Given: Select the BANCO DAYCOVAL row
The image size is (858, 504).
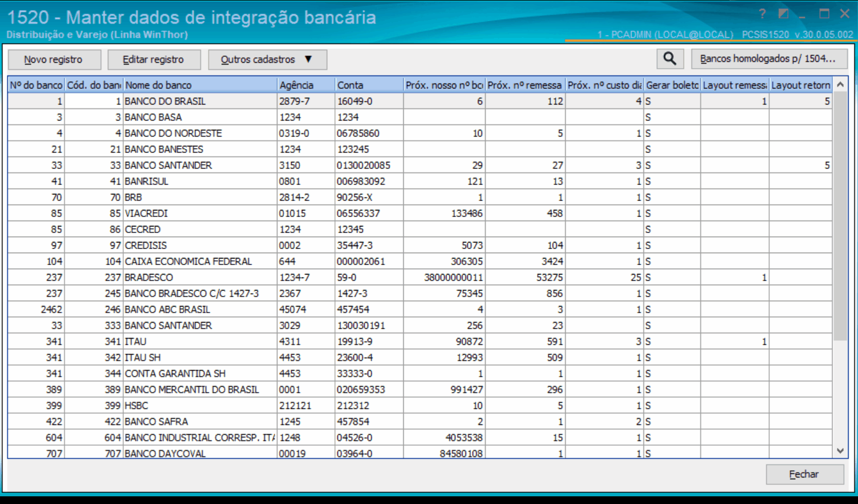Looking at the screenshot, I should pos(420,452).
